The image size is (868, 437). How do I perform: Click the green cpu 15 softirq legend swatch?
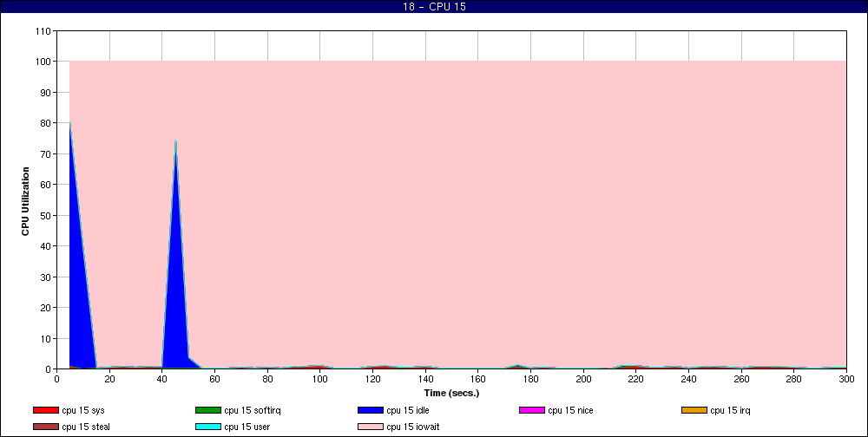pyautogui.click(x=208, y=410)
